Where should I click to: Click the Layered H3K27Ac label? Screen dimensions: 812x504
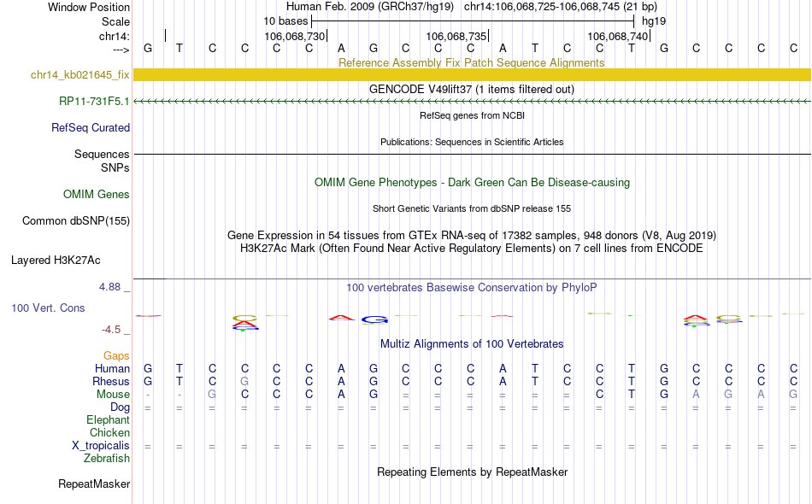tap(56, 261)
